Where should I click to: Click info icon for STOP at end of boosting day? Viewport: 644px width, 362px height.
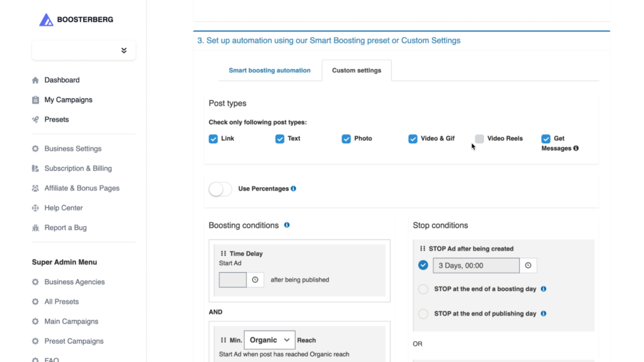[543, 289]
